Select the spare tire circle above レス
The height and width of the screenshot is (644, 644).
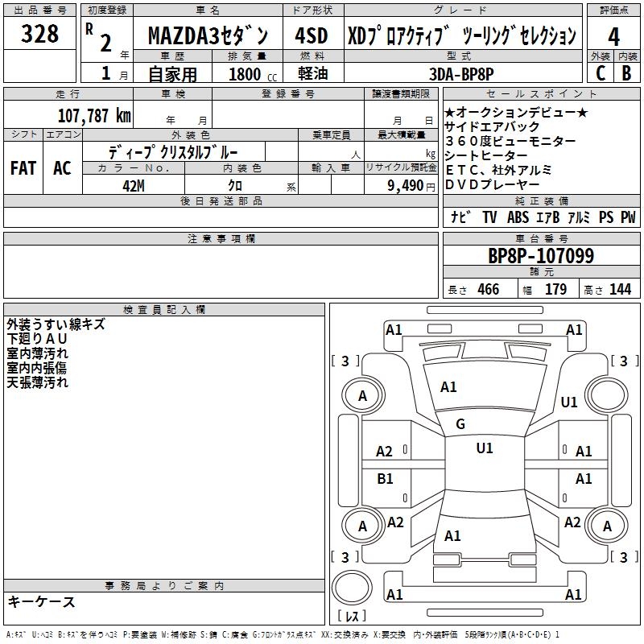tap(352, 588)
